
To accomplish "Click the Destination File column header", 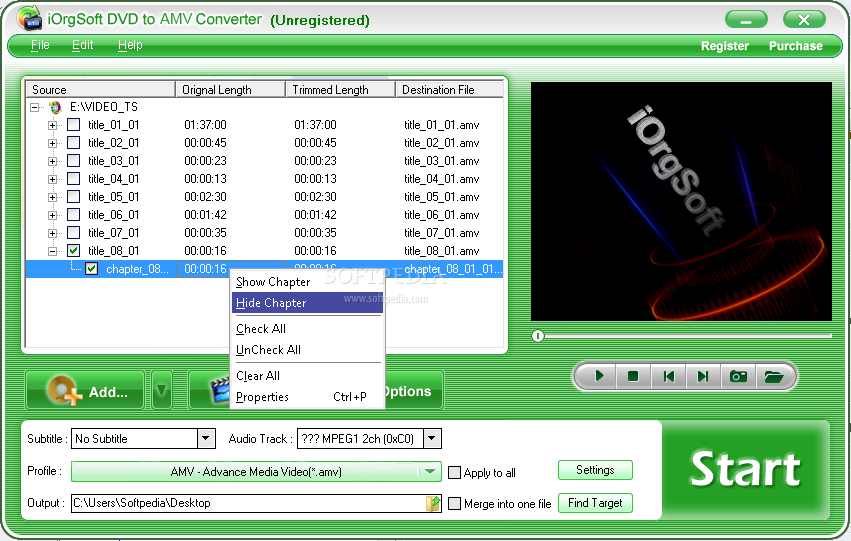I will coord(449,90).
